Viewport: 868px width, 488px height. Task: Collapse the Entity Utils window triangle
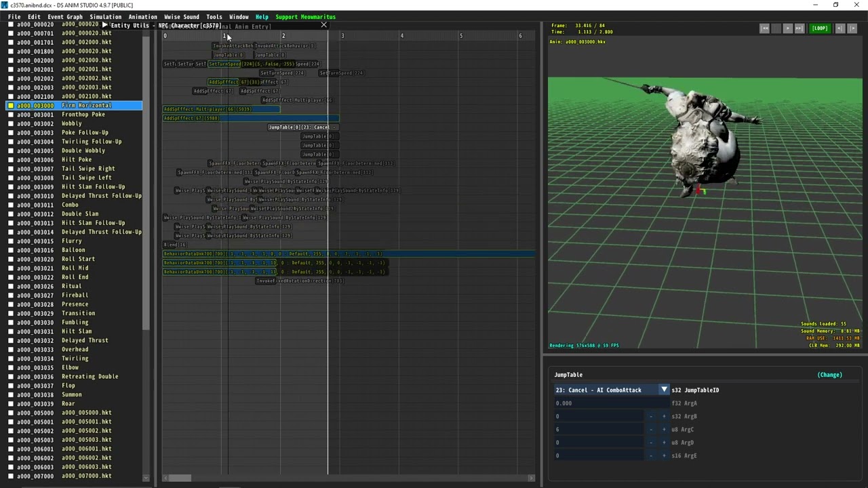tap(104, 25)
